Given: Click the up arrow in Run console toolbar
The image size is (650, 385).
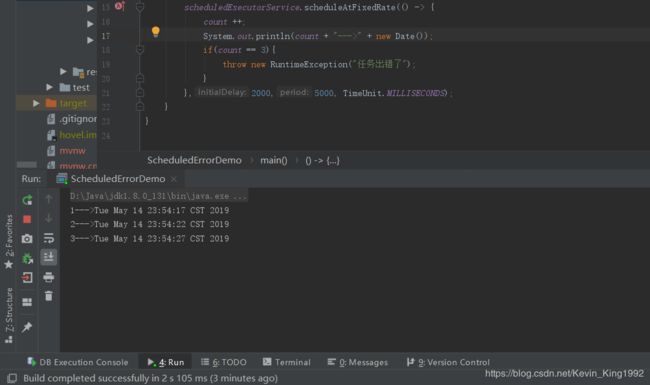Looking at the screenshot, I should [49, 199].
